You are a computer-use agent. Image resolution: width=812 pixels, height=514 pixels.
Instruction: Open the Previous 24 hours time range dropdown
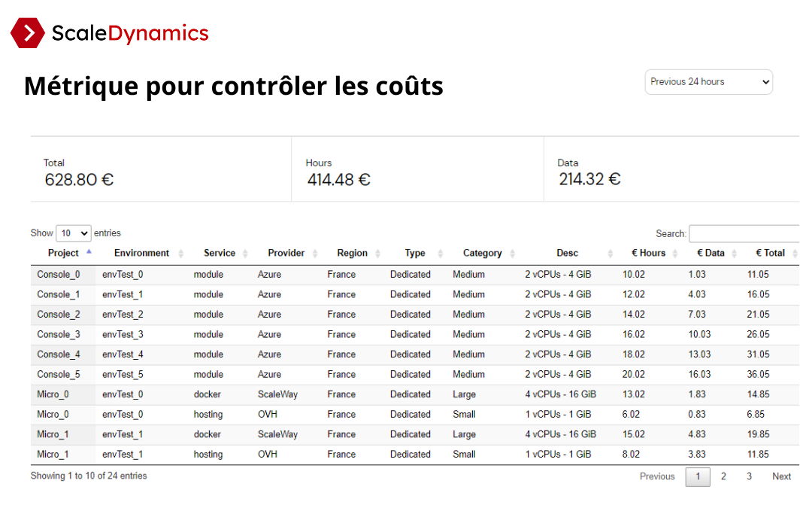[x=709, y=82]
